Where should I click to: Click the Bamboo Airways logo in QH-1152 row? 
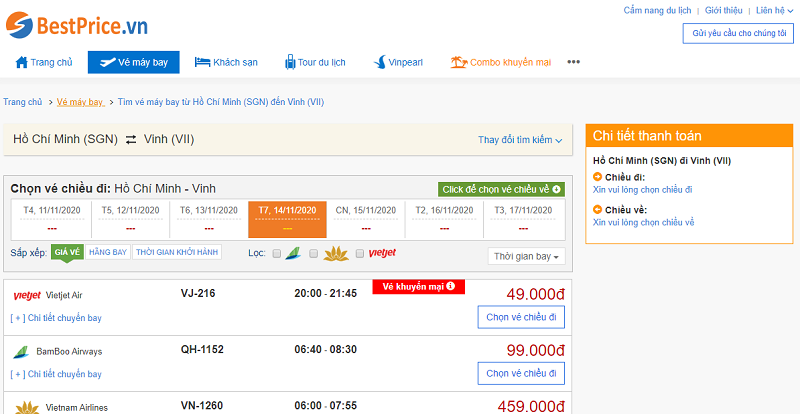point(21,352)
